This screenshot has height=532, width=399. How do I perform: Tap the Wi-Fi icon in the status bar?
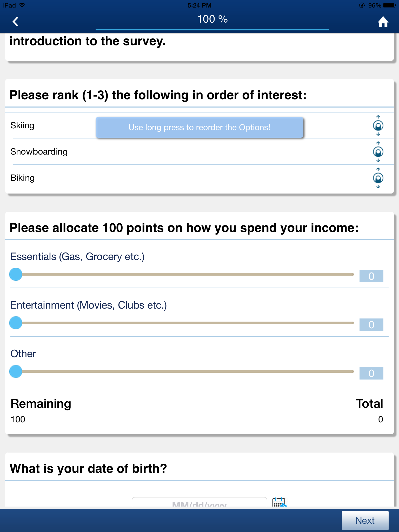[22, 5]
